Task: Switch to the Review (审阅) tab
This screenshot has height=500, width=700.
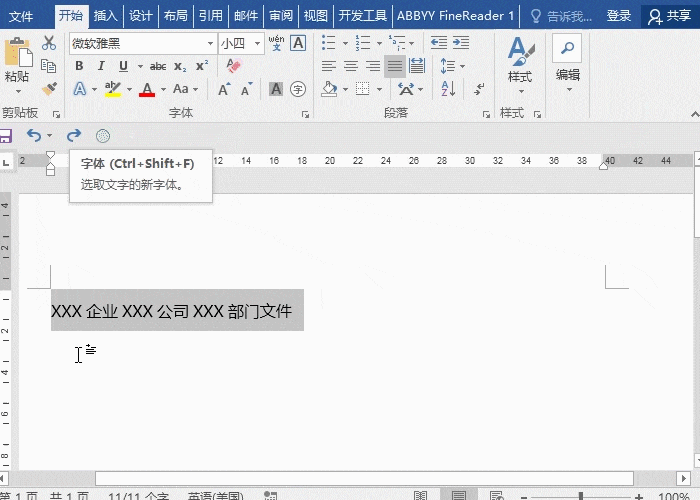Action: (281, 16)
